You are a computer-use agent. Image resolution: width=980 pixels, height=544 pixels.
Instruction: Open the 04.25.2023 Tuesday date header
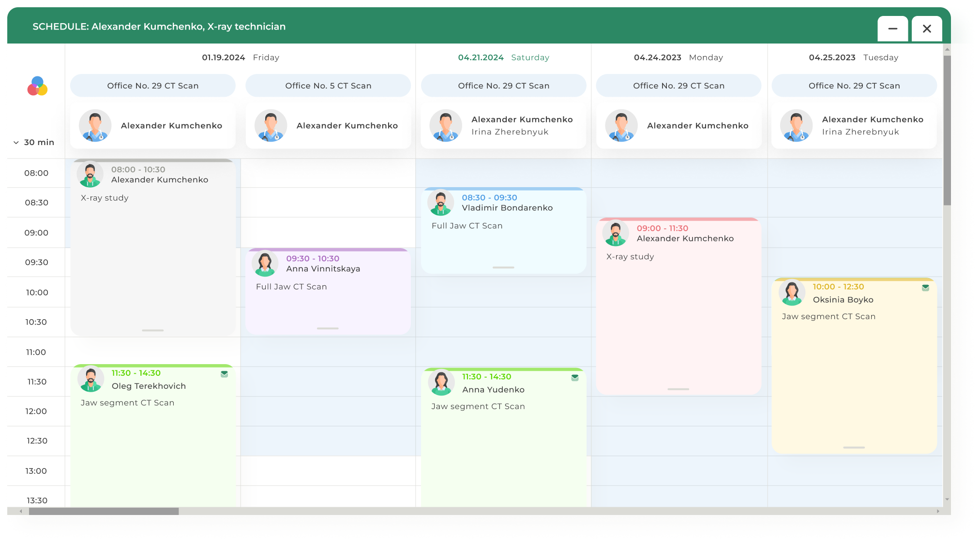pos(853,58)
